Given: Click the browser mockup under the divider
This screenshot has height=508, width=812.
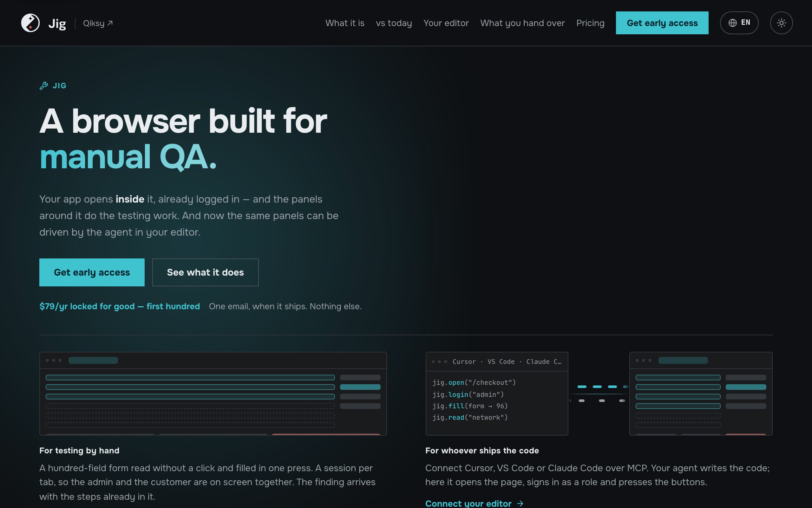Looking at the screenshot, I should 213,393.
